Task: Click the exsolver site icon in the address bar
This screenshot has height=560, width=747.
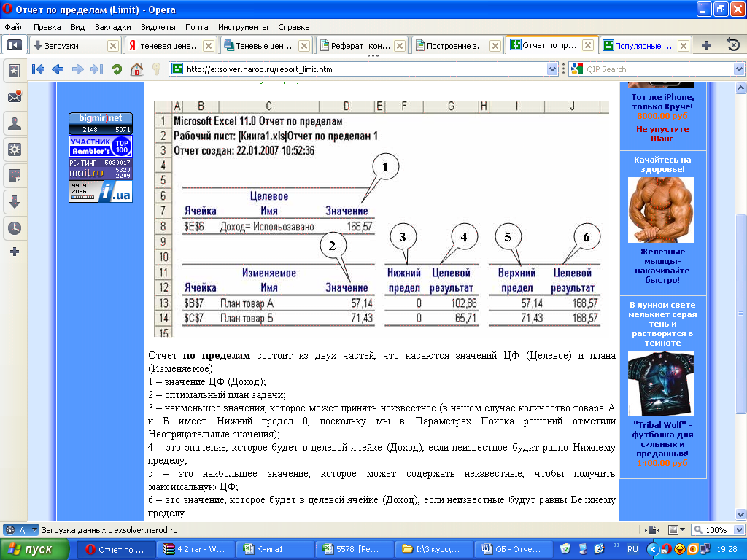Action: click(177, 69)
